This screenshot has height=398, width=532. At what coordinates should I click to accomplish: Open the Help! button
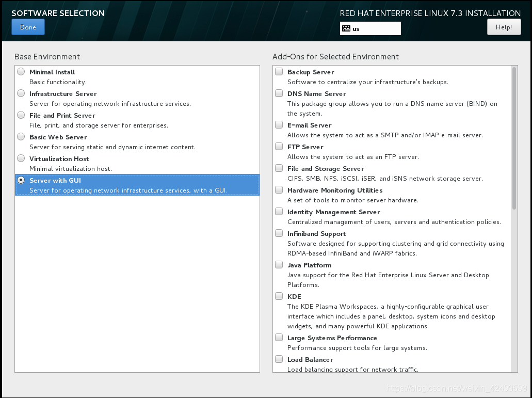[x=504, y=27]
